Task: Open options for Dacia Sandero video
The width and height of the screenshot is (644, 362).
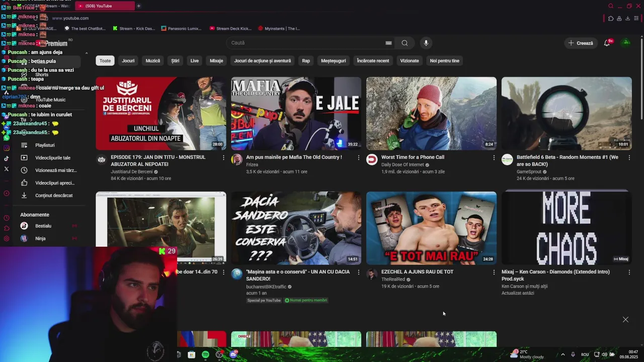Action: click(x=359, y=272)
